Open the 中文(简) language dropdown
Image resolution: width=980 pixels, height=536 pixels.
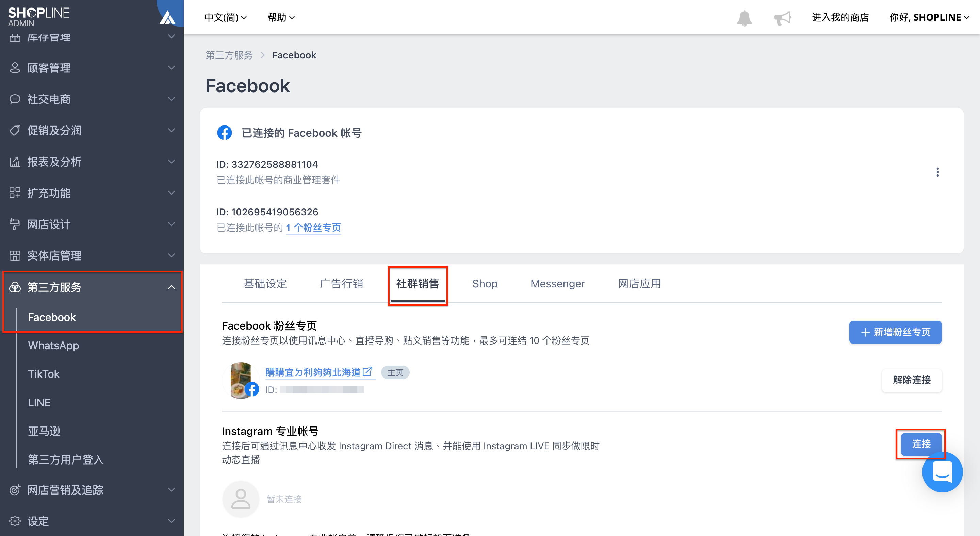(x=225, y=17)
